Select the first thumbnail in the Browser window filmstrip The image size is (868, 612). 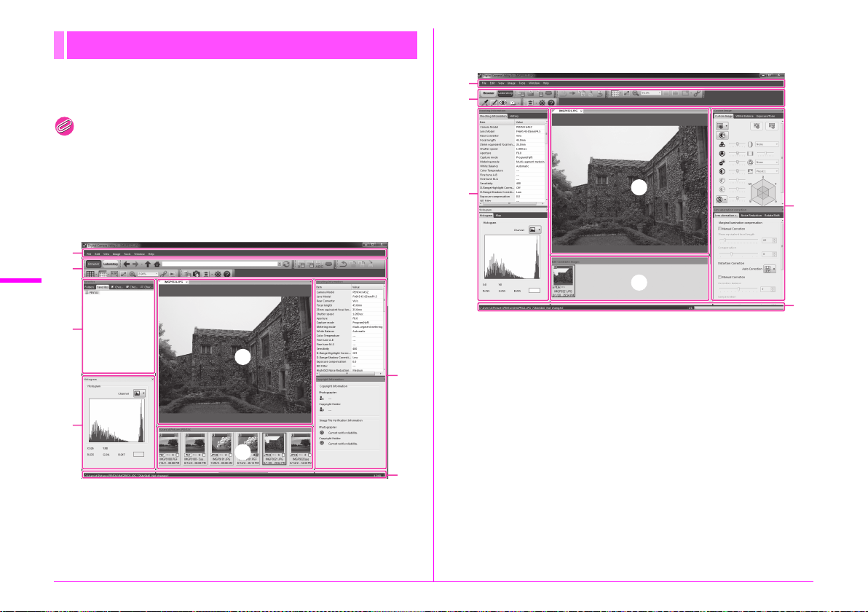[169, 450]
